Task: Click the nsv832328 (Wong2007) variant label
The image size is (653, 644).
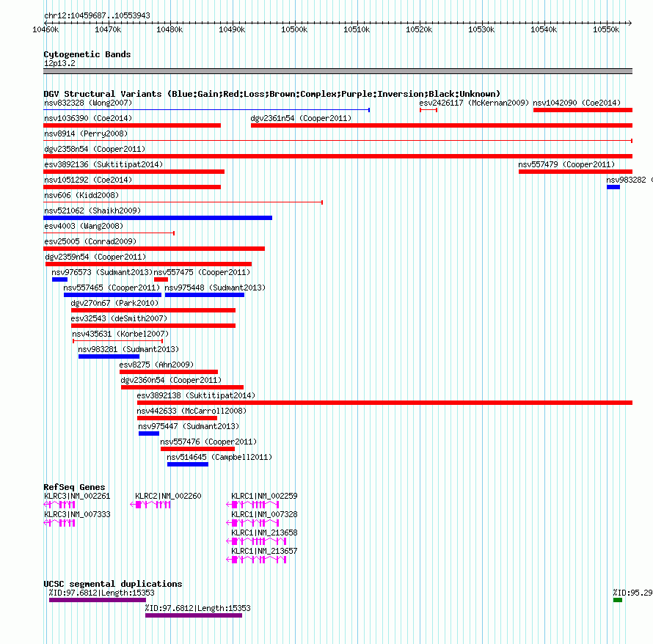Action: point(88,103)
